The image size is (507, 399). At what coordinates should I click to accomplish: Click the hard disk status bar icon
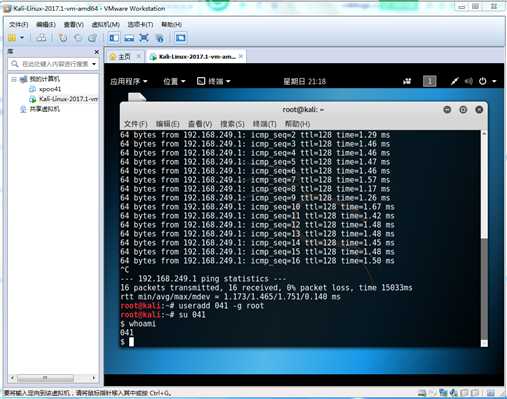point(422,393)
